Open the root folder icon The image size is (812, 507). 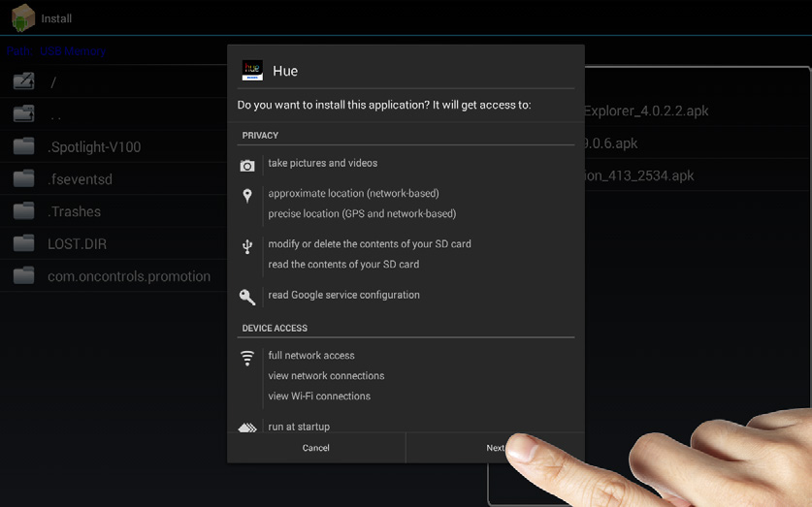(24, 81)
